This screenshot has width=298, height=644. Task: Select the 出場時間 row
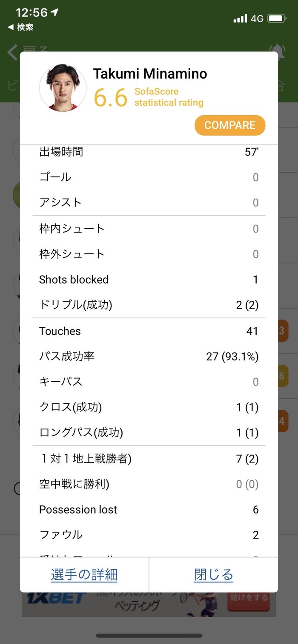pos(149,152)
